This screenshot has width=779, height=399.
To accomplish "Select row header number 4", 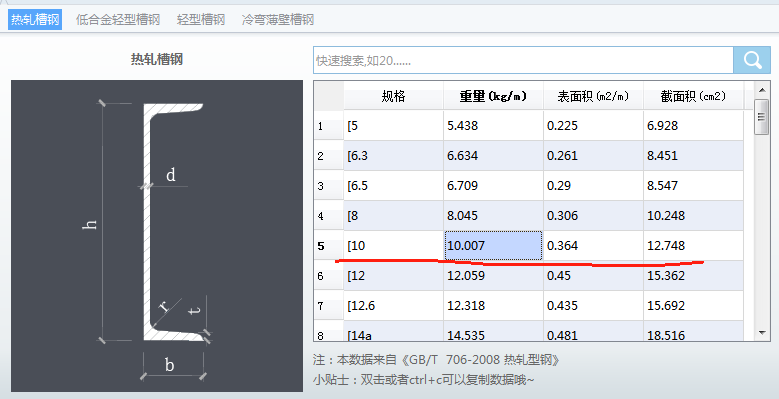I will [x=328, y=216].
